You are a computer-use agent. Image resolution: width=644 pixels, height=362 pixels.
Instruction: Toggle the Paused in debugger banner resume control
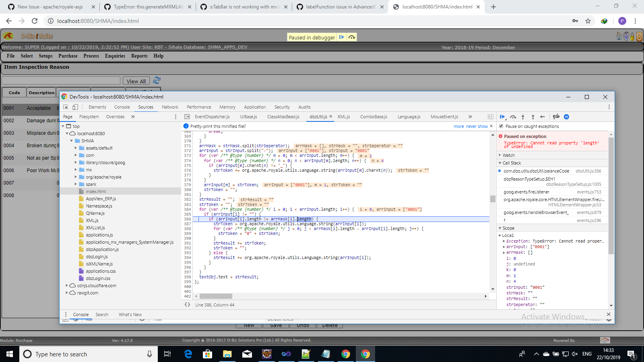tap(342, 37)
